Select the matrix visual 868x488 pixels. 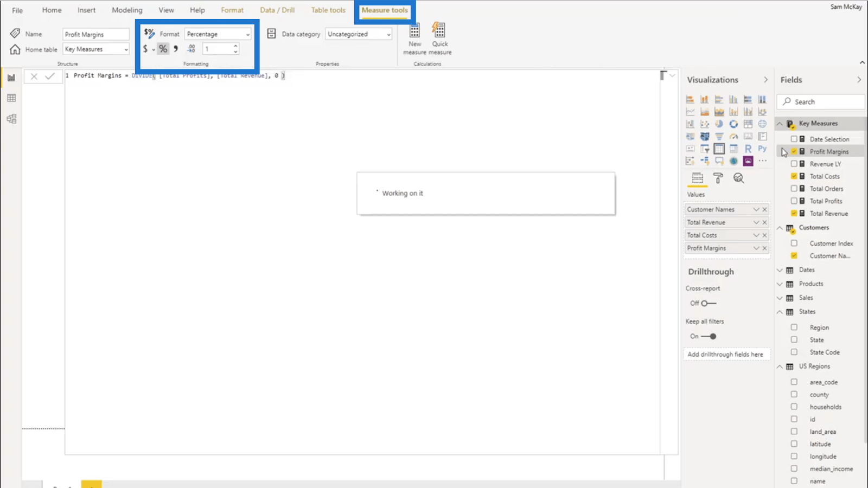(733, 149)
